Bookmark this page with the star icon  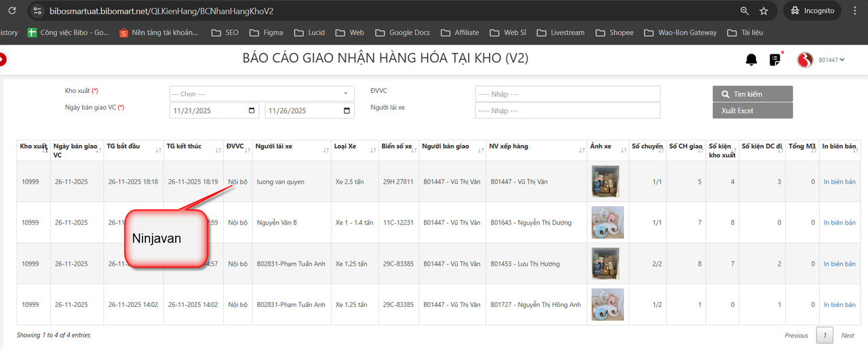(764, 11)
